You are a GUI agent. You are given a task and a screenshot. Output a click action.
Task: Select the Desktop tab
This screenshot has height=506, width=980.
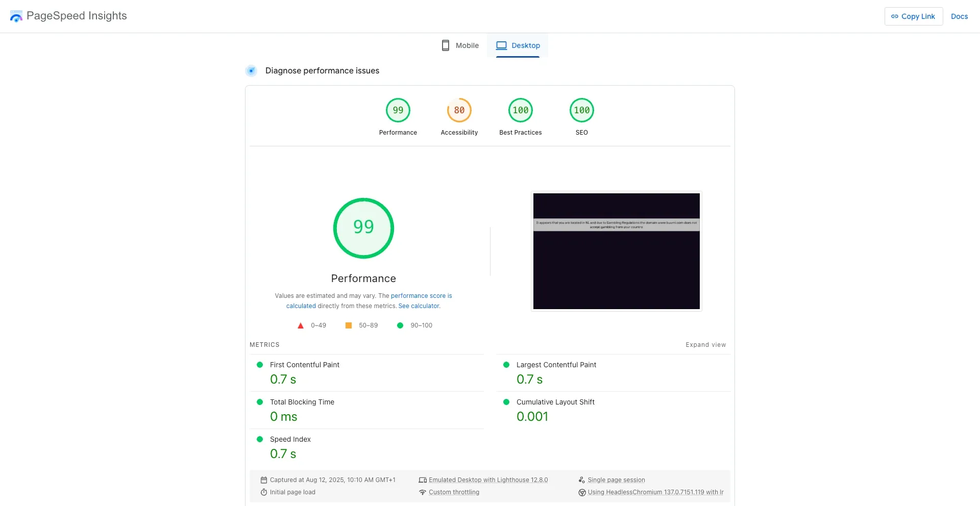pos(518,45)
